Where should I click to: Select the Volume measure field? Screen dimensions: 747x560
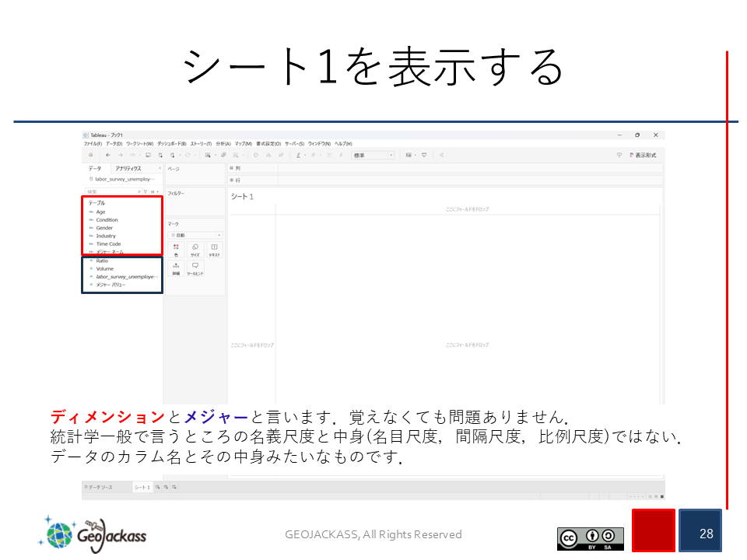tap(104, 268)
